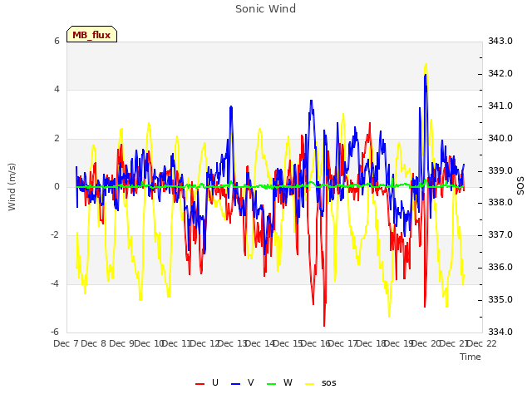The image size is (532, 399).
Task: Click the left axis value 4
Action: click(x=57, y=90)
